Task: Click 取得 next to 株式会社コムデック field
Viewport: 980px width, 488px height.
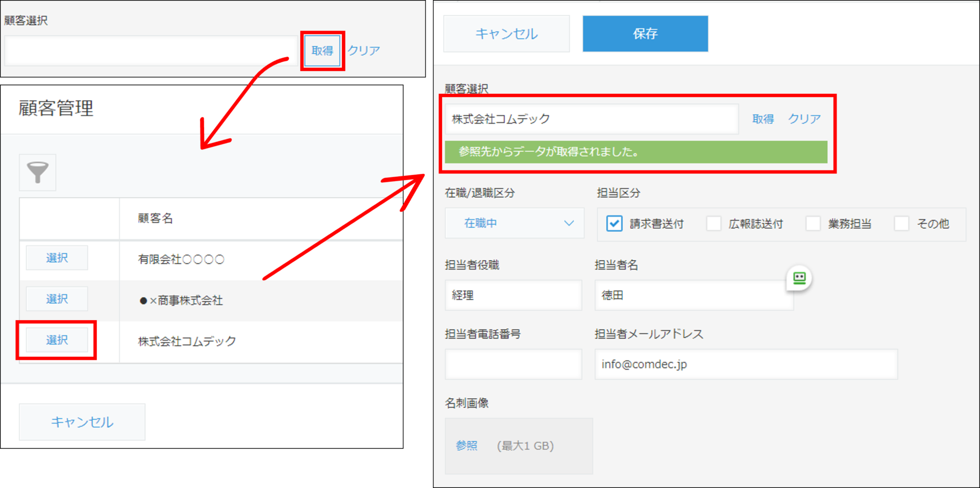Action: tap(763, 119)
